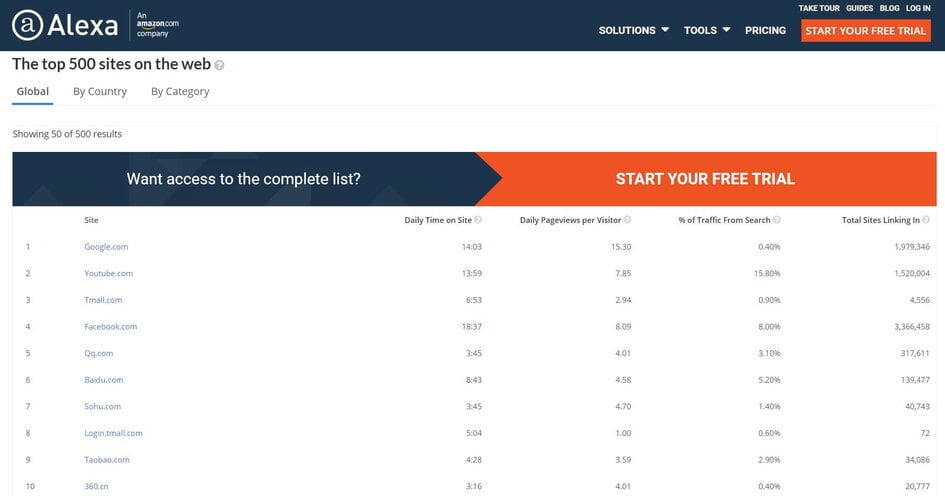This screenshot has height=496, width=945.
Task: Click the large Start Your Free Trial banner
Action: [705, 179]
